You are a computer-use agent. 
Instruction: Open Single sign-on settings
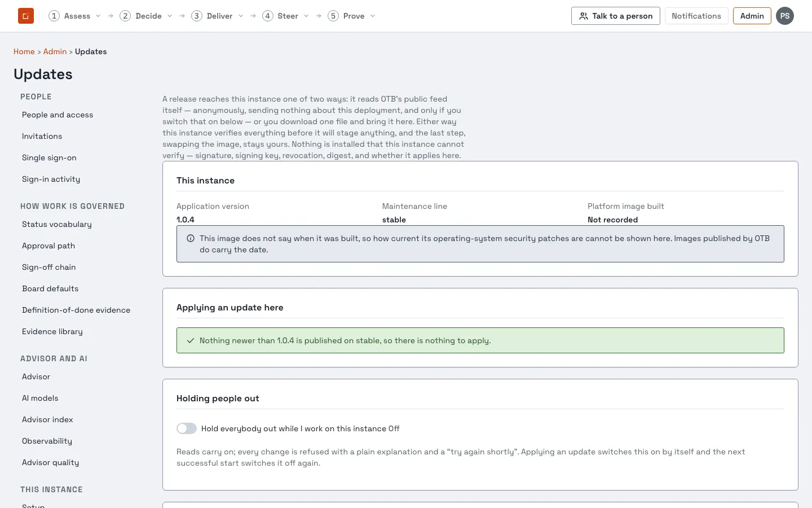click(x=49, y=157)
